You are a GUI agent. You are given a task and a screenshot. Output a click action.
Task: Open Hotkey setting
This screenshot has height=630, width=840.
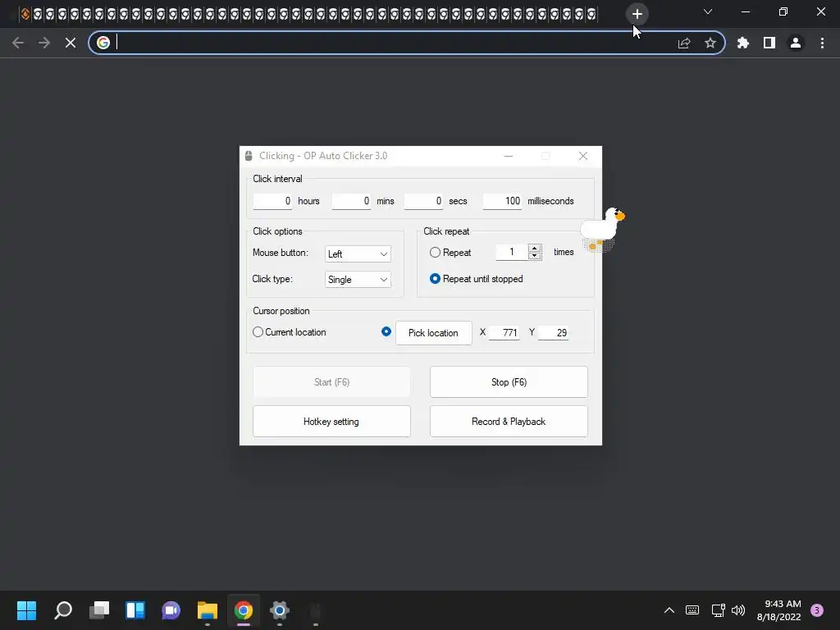(331, 422)
